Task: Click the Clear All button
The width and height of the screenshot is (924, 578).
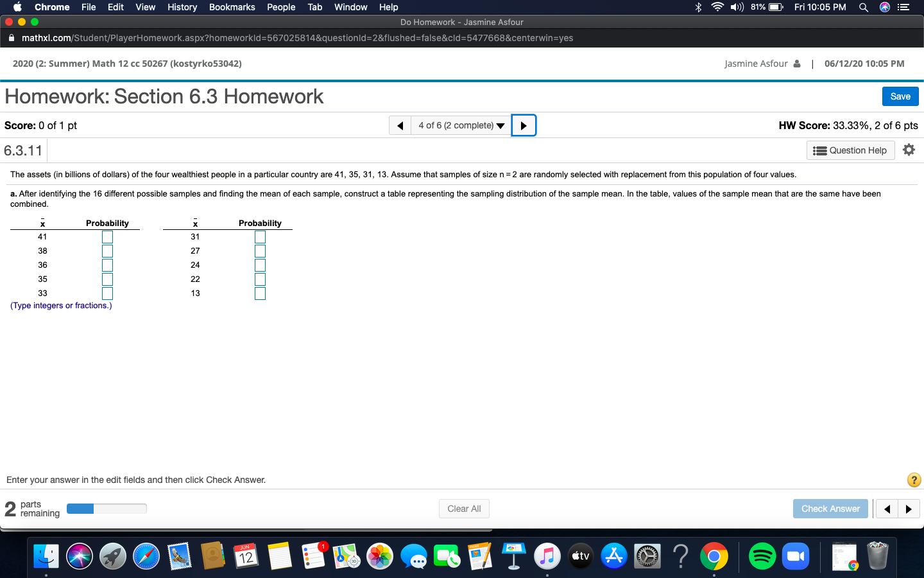Action: [x=464, y=509]
